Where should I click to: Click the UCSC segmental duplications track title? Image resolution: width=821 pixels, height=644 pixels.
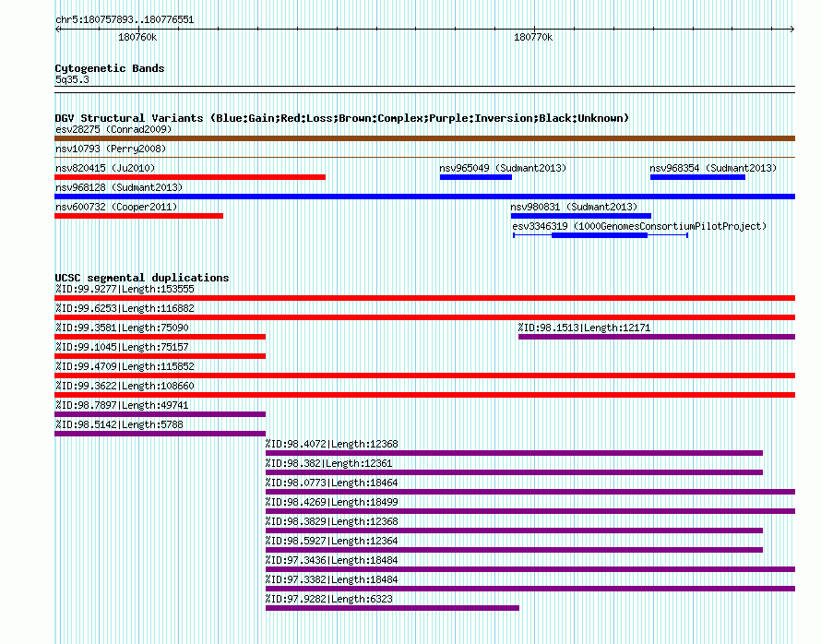tap(142, 278)
